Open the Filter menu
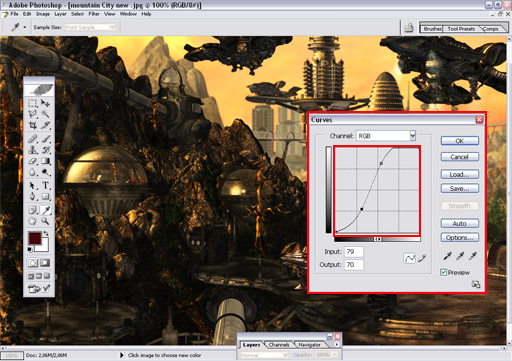Viewport: 512px width, 361px height. 94,14
